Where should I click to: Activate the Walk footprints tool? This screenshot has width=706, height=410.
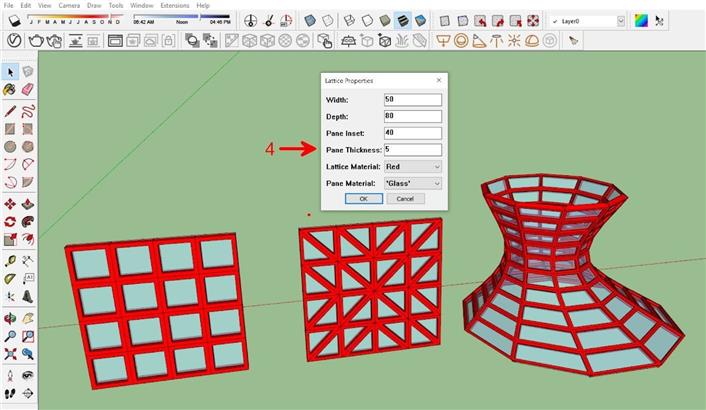point(10,393)
